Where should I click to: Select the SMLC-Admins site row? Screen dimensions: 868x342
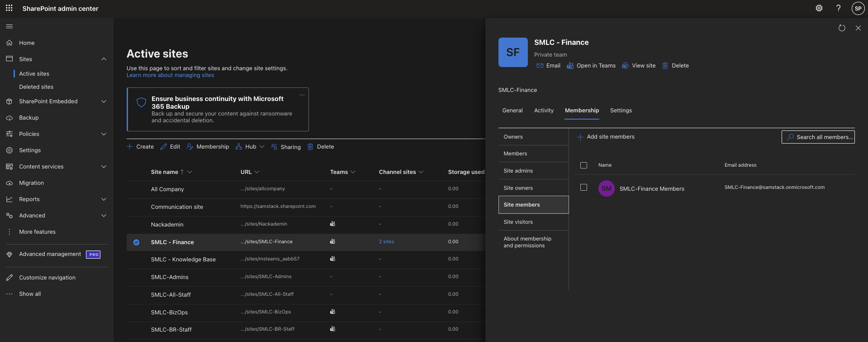click(306, 277)
